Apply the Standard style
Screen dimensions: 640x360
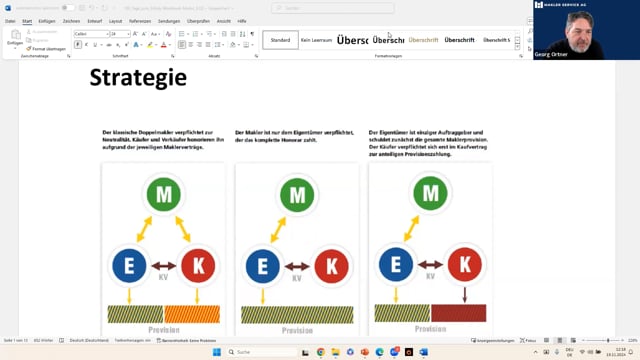tap(280, 40)
